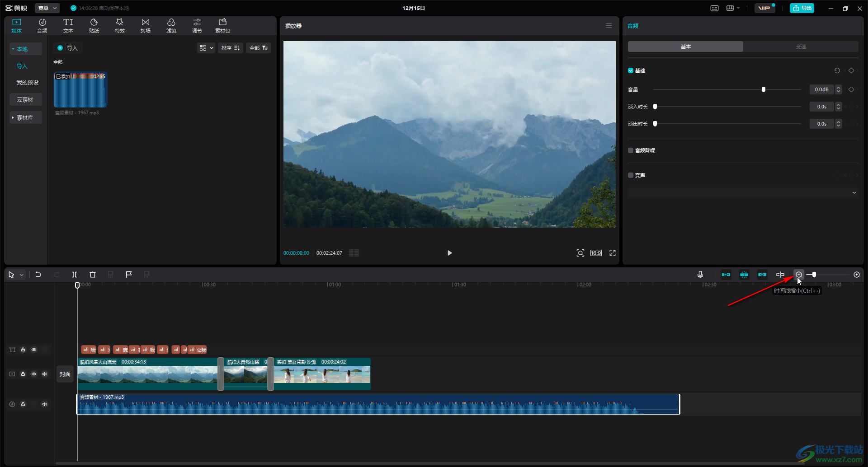Mute the audio track speaker icon

coord(45,404)
